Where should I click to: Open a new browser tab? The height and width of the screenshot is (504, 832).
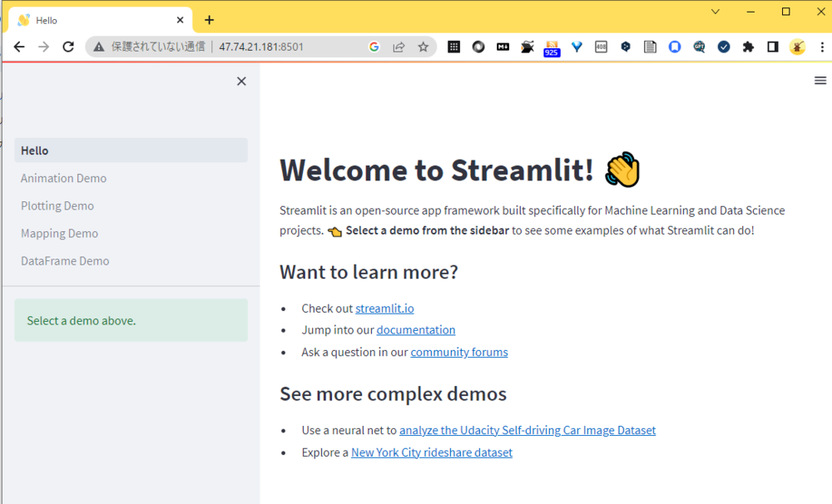click(x=209, y=20)
